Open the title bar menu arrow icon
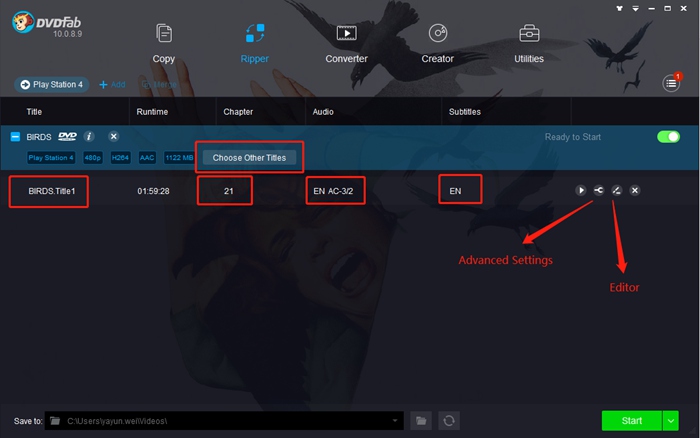This screenshot has height=438, width=700. coord(635,8)
